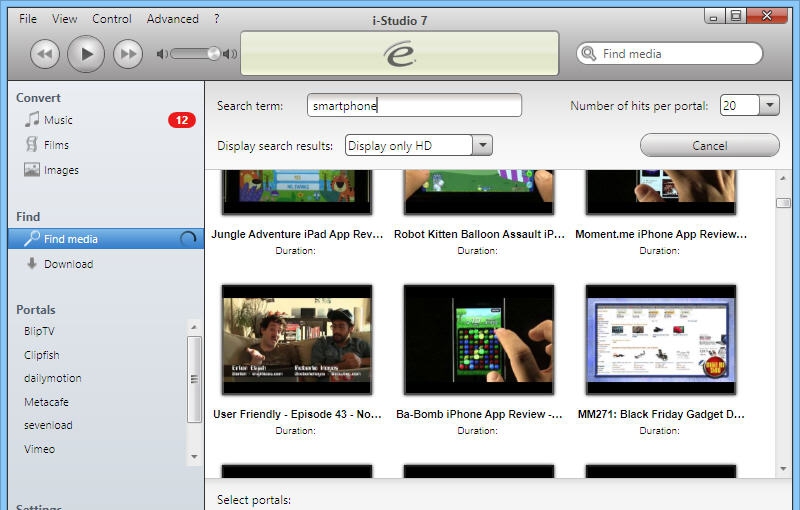
Task: Click the portals list scrollbar thumb
Action: pyautogui.click(x=194, y=379)
